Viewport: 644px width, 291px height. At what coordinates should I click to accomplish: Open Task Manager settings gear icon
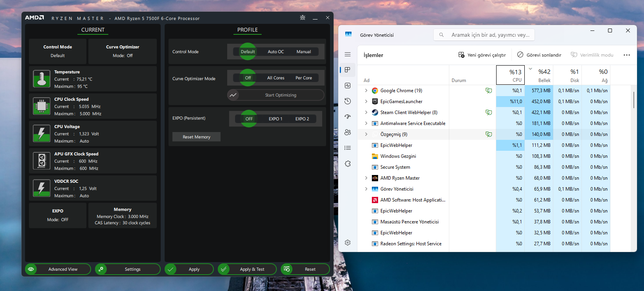click(348, 243)
